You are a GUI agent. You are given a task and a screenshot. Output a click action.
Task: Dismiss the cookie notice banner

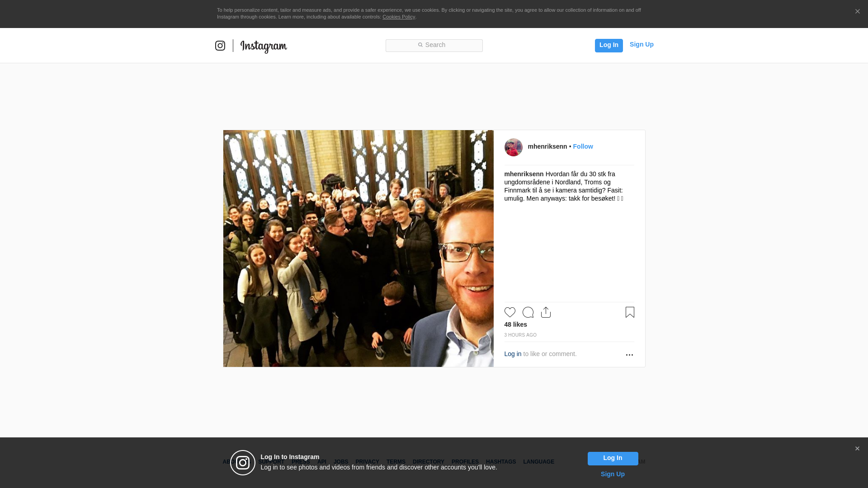coord(857,12)
